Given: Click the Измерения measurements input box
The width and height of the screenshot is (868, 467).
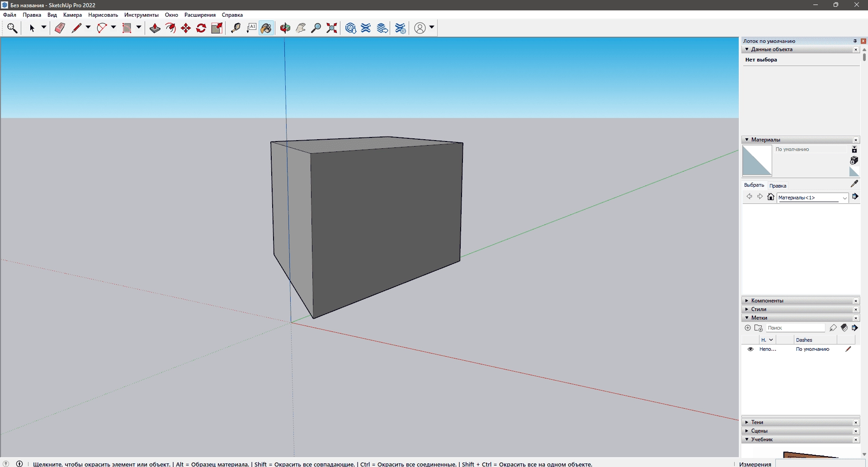Looking at the screenshot, I should 821,463.
